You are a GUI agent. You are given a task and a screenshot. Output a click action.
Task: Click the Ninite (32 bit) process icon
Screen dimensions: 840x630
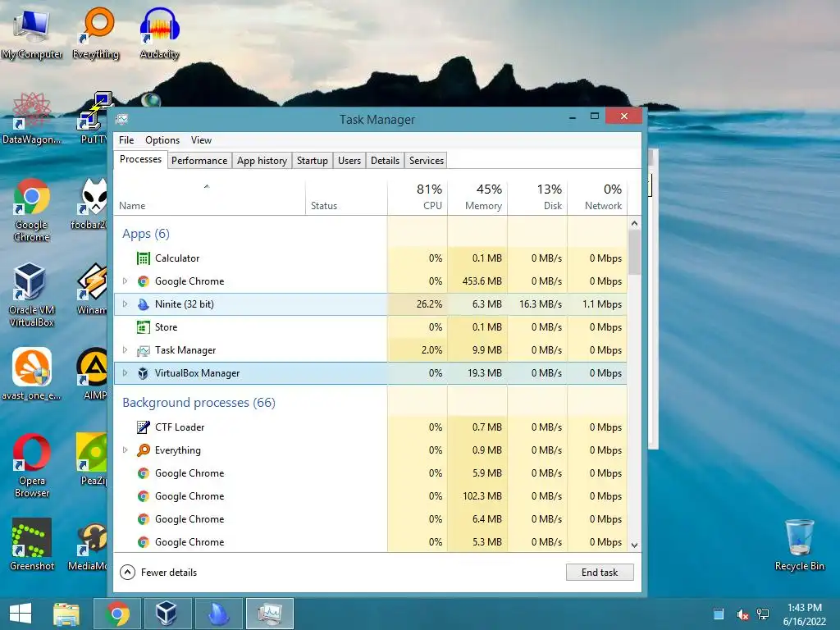pos(143,304)
